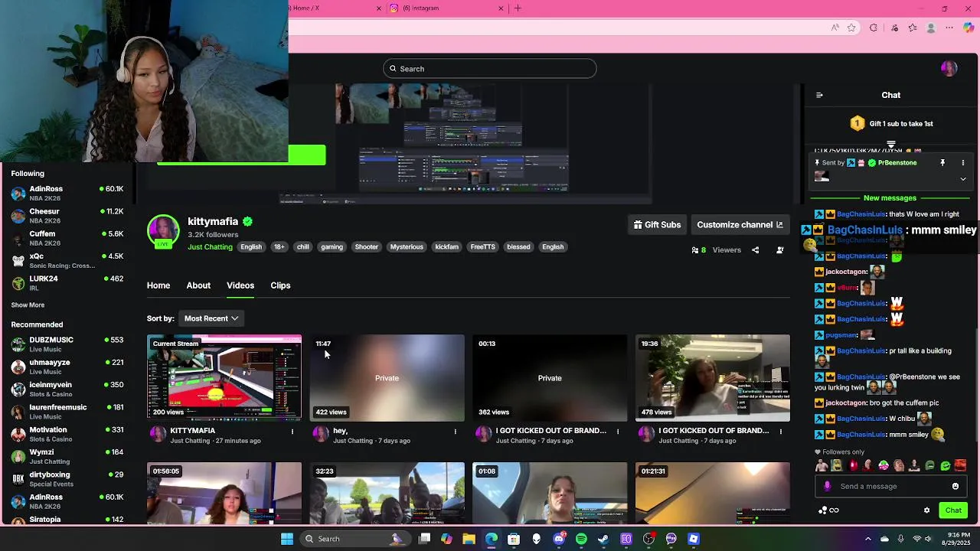The height and width of the screenshot is (551, 980).
Task: Click the Gift 1 sub to take 1st banner
Action: tap(891, 123)
